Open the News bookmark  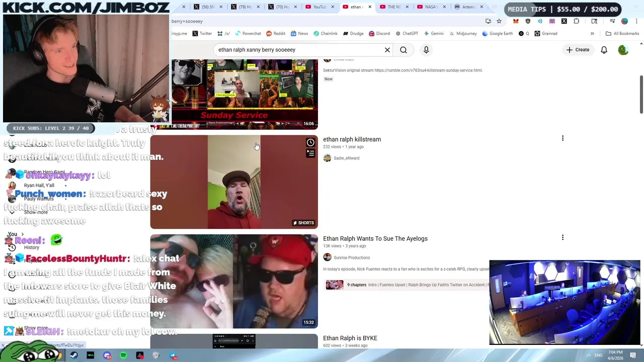coord(299,34)
